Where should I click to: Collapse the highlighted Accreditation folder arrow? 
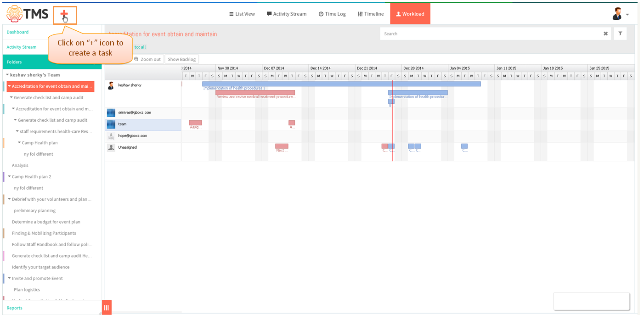[9, 86]
